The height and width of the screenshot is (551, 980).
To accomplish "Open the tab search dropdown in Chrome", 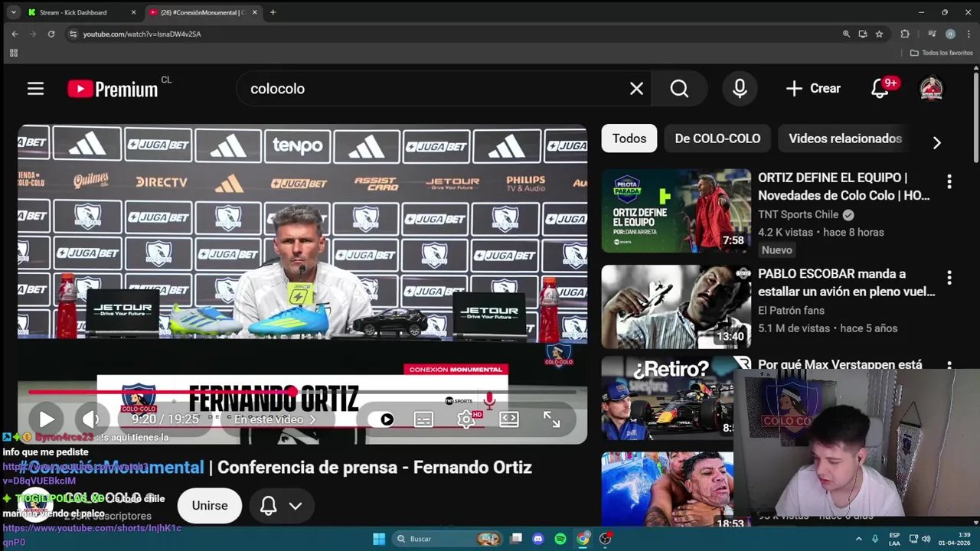I will click(13, 12).
